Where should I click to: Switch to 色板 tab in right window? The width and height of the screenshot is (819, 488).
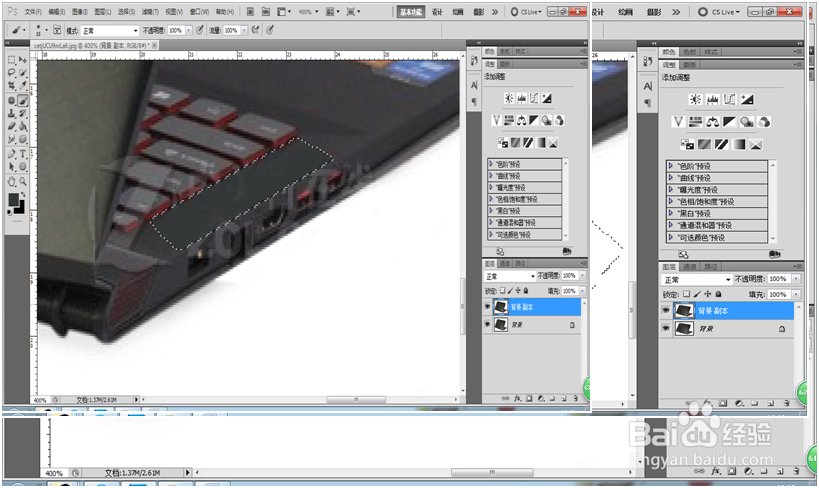pyautogui.click(x=690, y=52)
